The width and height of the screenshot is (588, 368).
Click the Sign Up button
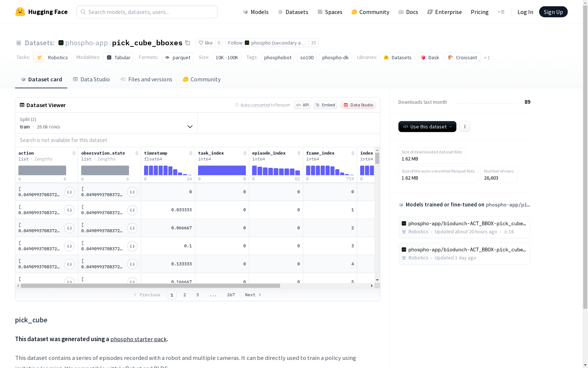pyautogui.click(x=553, y=12)
